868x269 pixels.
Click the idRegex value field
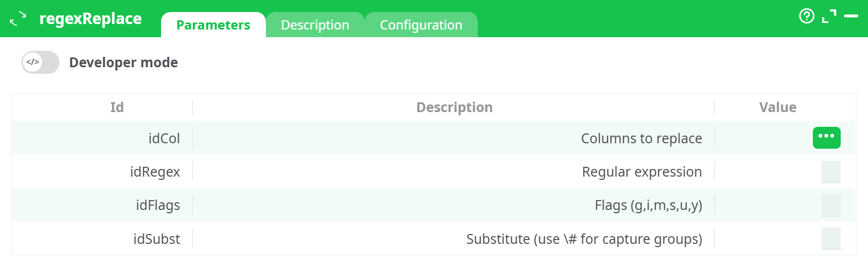click(x=830, y=172)
